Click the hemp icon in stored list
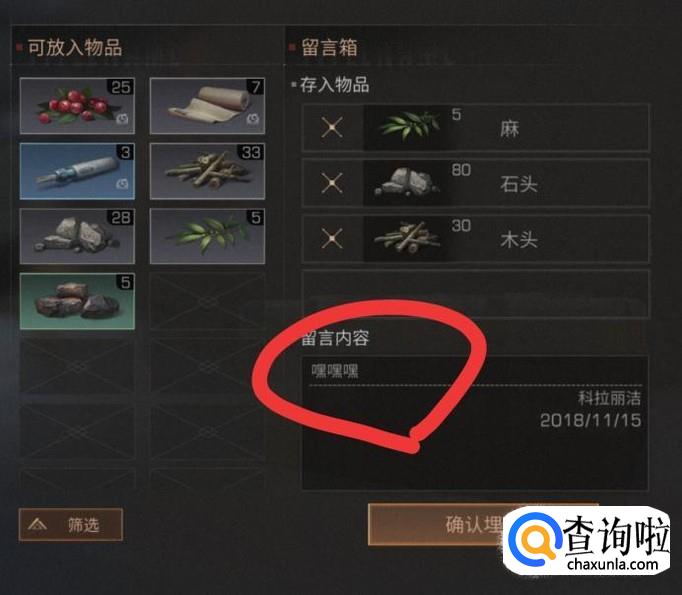The image size is (682, 595). pos(409,127)
